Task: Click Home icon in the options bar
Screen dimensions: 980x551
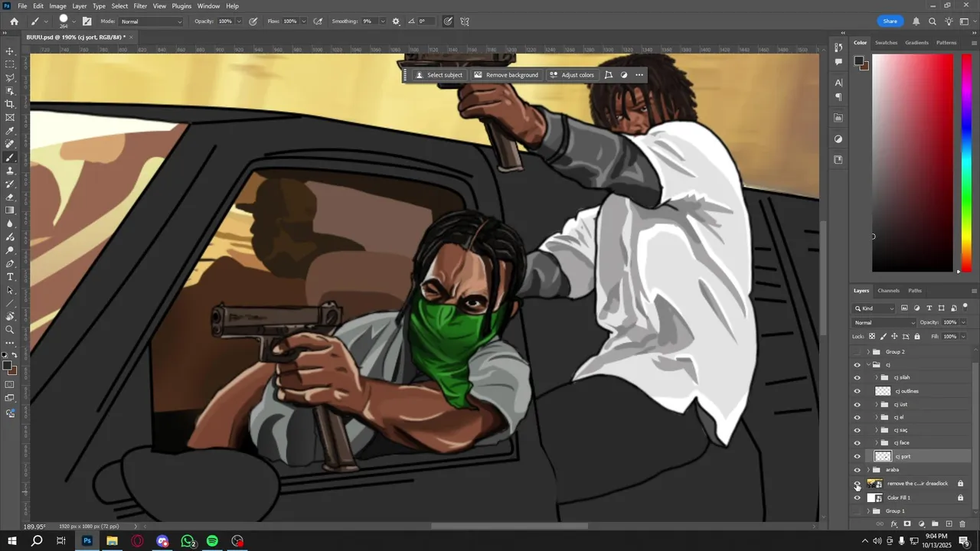Action: [x=14, y=21]
